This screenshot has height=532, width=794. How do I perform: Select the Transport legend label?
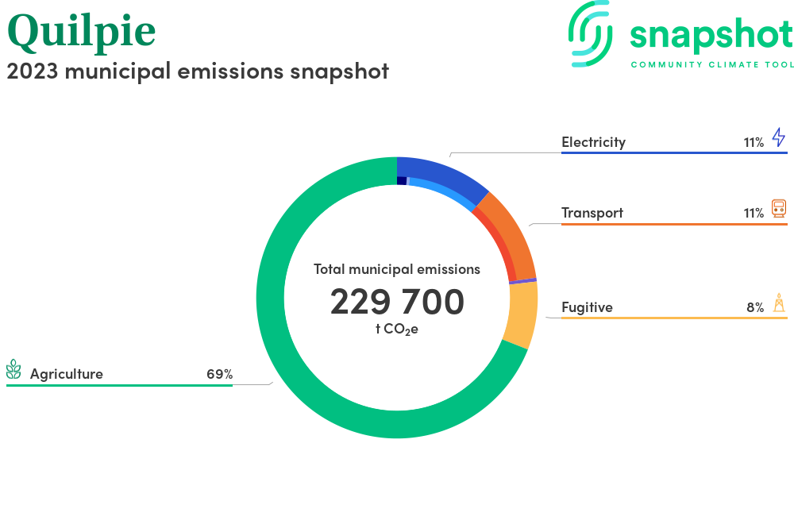click(592, 213)
